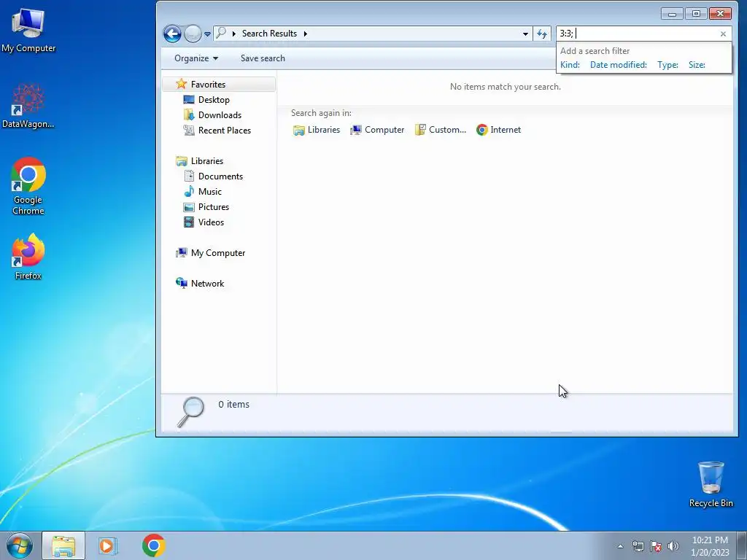The height and width of the screenshot is (560, 747).
Task: Open the recent pages dropdown arrow
Action: coord(207,34)
